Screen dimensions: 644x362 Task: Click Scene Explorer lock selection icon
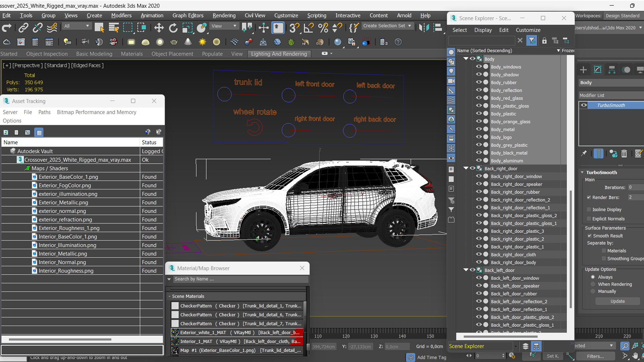pyautogui.click(x=544, y=41)
